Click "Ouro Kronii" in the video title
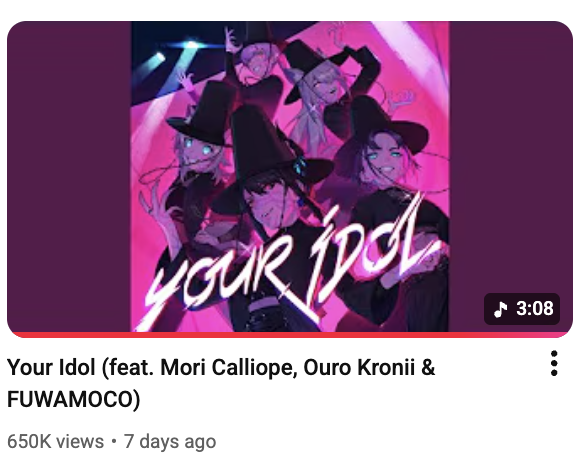 point(359,367)
